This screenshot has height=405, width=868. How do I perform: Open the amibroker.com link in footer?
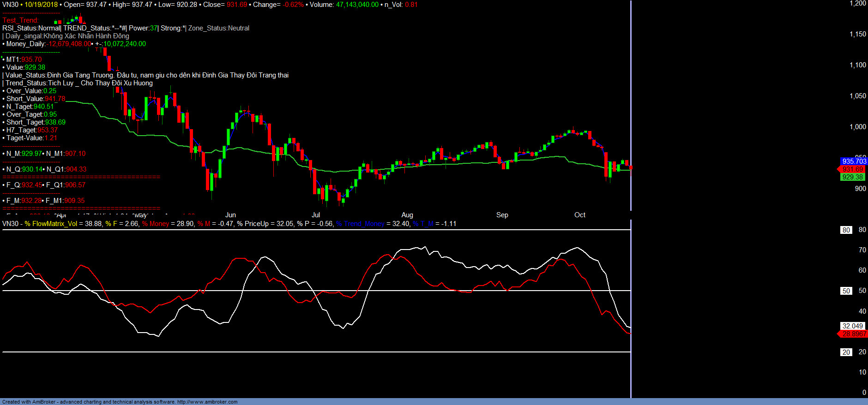[207, 402]
